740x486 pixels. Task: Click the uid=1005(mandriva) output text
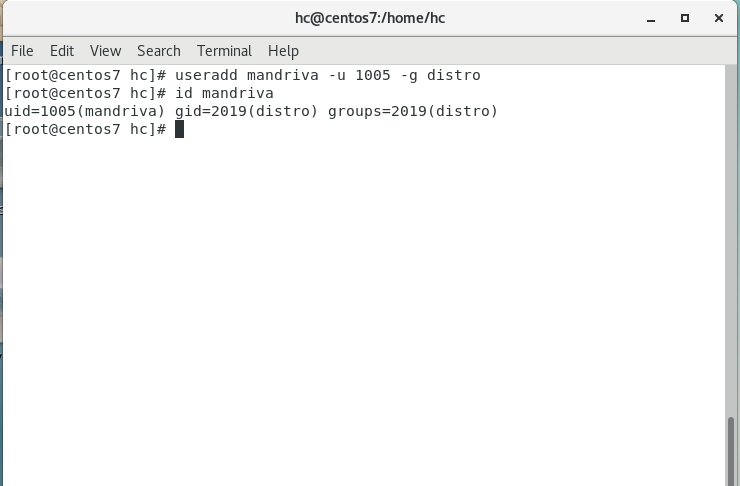point(85,111)
